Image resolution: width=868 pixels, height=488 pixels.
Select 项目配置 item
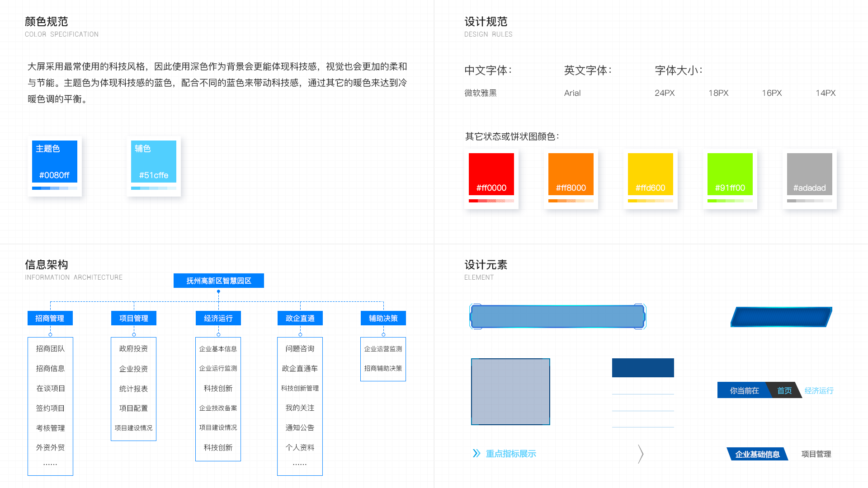click(133, 408)
